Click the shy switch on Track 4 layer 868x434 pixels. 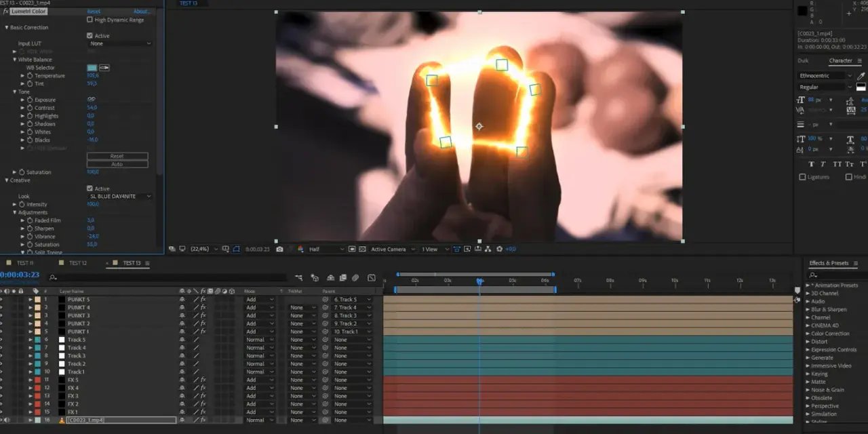click(x=182, y=348)
